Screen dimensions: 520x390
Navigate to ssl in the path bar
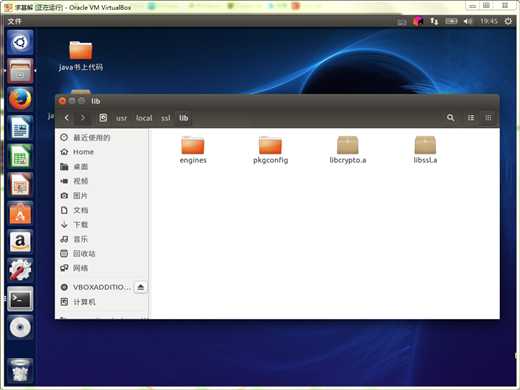[166, 118]
